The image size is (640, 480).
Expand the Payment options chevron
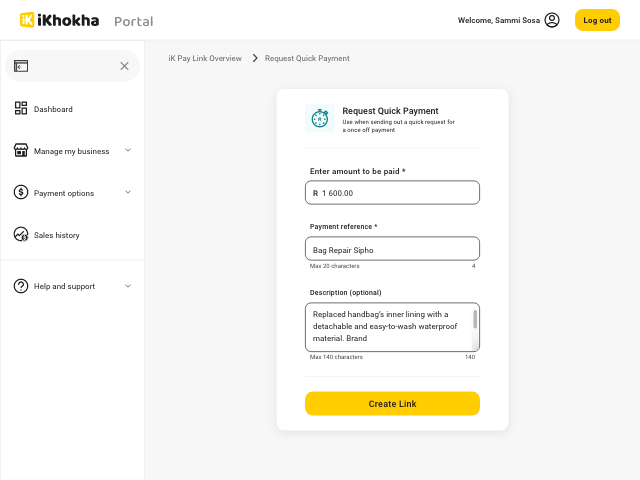(x=128, y=193)
